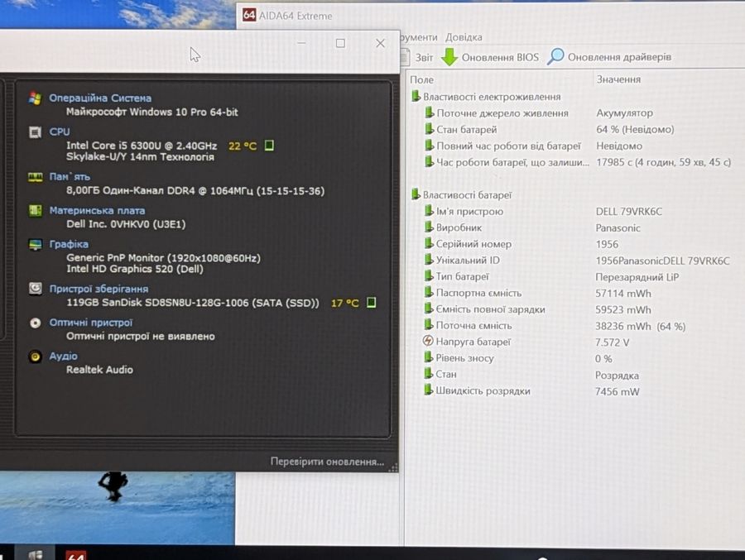Viewport: 745px width, 560px height.
Task: Click the value 57114 mWh
Action: [622, 294]
